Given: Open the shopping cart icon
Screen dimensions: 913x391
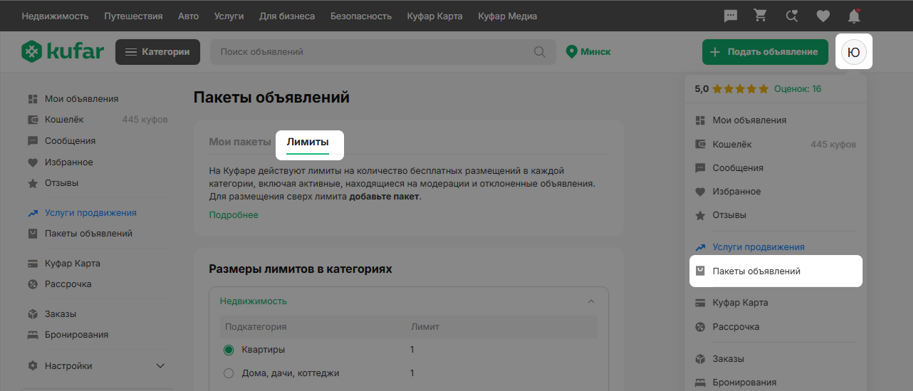Looking at the screenshot, I should coord(760,16).
